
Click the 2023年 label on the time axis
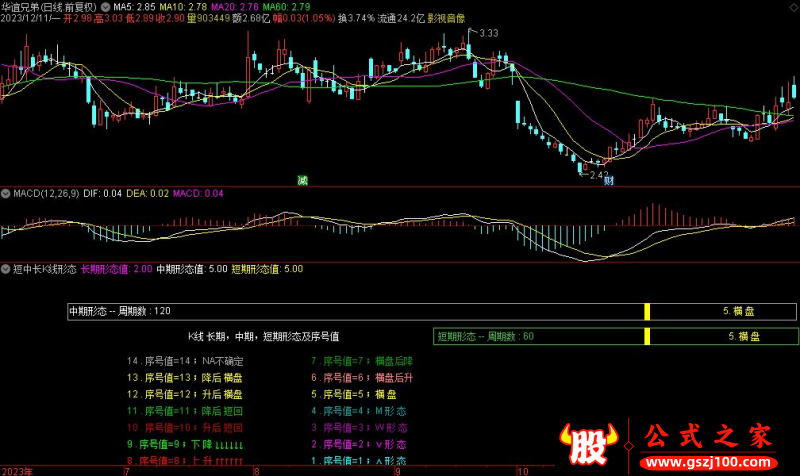coord(16,469)
